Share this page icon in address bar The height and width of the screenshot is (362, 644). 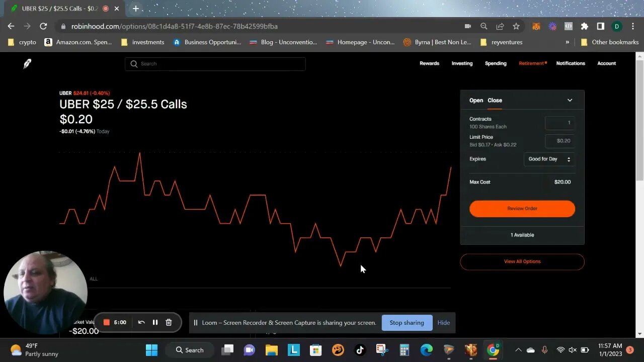[x=500, y=26]
